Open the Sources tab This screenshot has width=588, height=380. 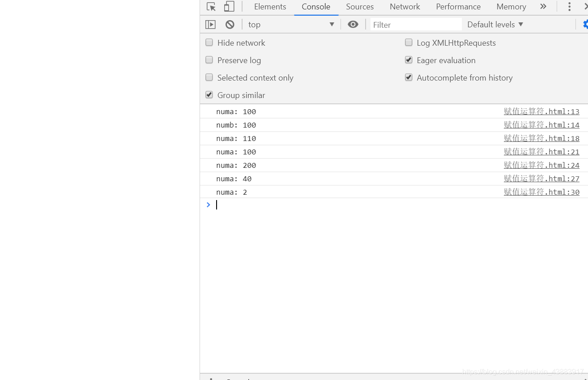(360, 7)
